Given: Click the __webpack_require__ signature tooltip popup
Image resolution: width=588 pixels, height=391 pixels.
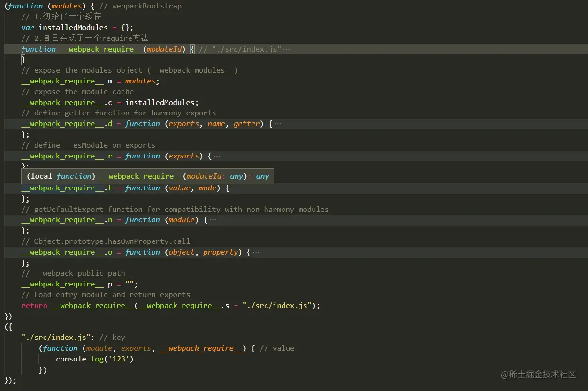Looking at the screenshot, I should (x=148, y=176).
